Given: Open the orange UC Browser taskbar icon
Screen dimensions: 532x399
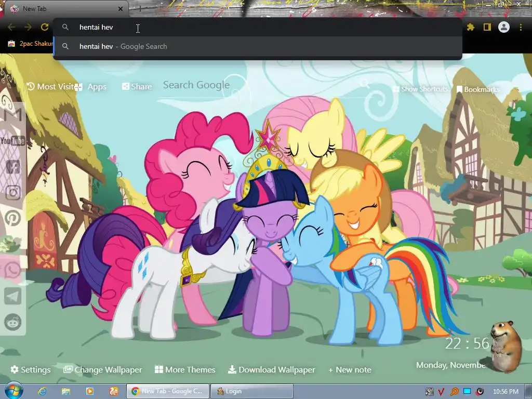Looking at the screenshot, I should point(114,391).
